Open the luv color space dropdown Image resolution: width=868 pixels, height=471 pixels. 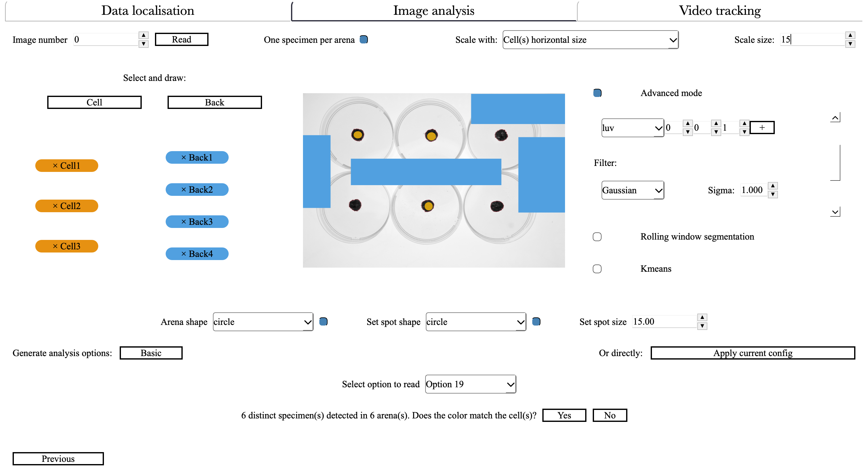632,128
